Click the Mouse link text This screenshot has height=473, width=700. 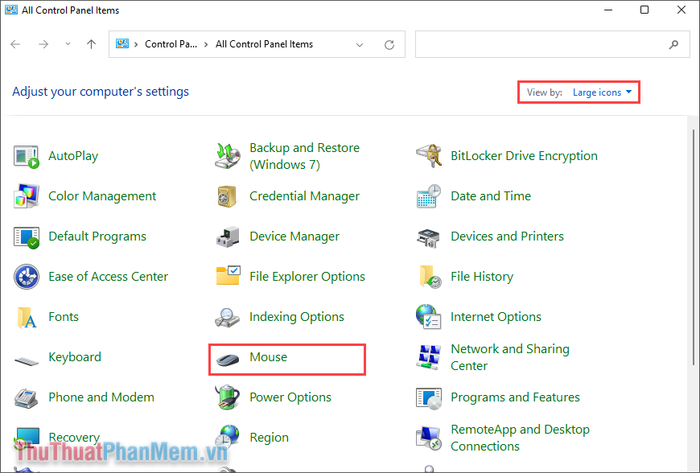click(268, 357)
